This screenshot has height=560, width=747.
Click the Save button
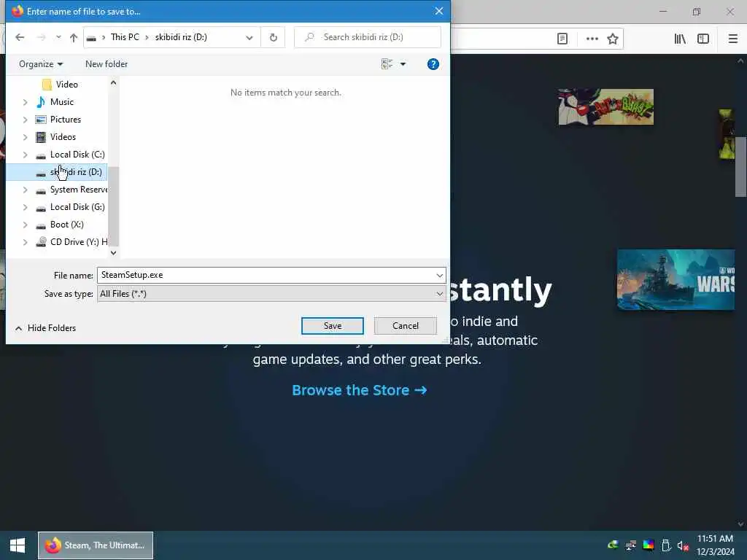[x=333, y=326]
